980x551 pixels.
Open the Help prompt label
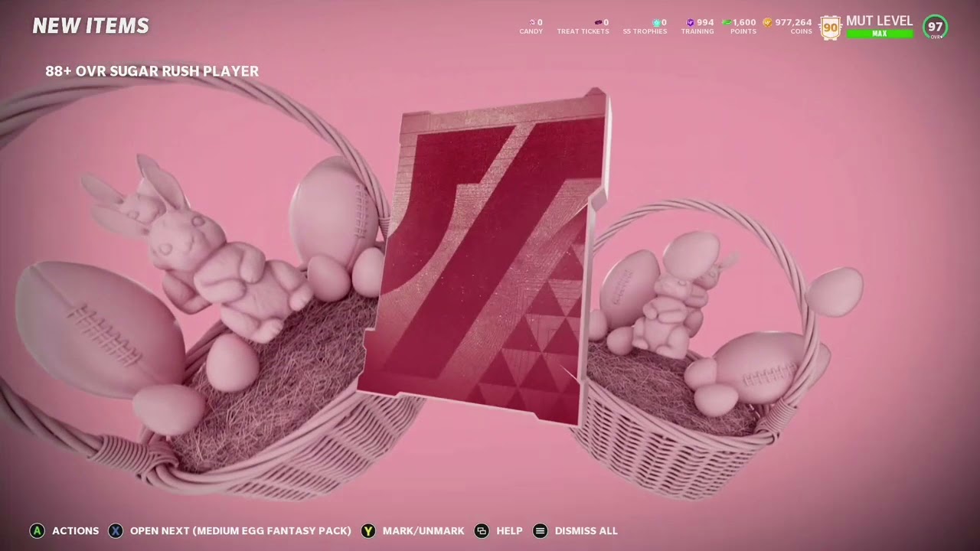pos(509,530)
